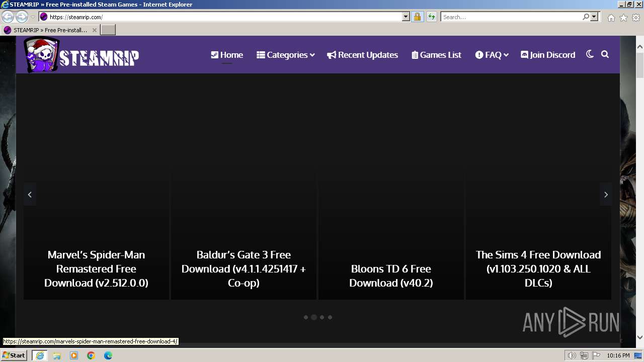Click the search magnifier in browser toolbar
The height and width of the screenshot is (362, 644).
point(586,17)
